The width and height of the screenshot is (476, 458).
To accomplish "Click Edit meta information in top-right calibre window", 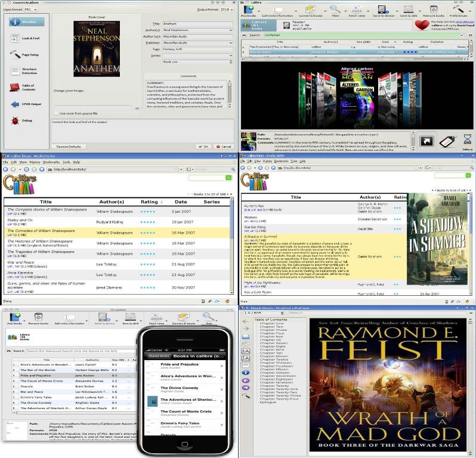I will point(277,11).
